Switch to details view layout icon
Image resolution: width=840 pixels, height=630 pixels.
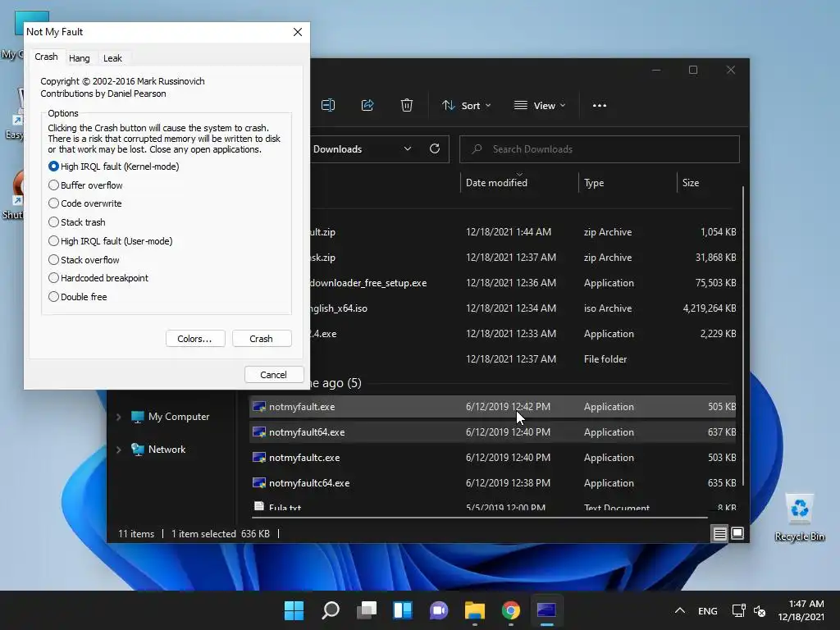pyautogui.click(x=719, y=533)
